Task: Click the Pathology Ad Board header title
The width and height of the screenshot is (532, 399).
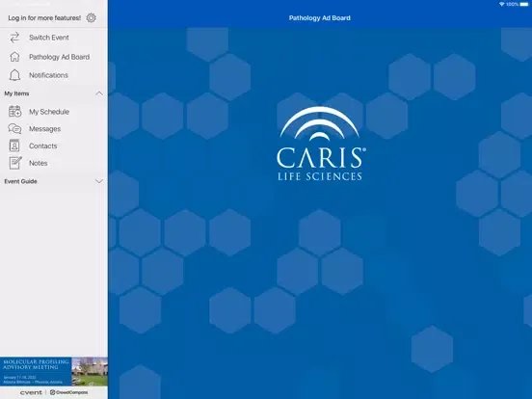Action: (320, 18)
